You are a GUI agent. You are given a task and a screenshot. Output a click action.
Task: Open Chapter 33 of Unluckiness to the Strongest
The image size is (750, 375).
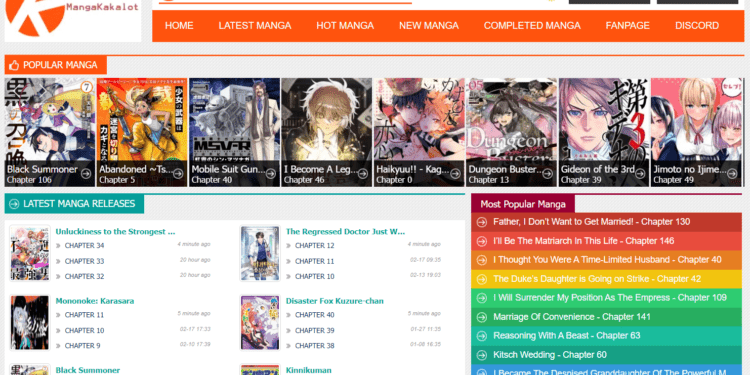84,261
